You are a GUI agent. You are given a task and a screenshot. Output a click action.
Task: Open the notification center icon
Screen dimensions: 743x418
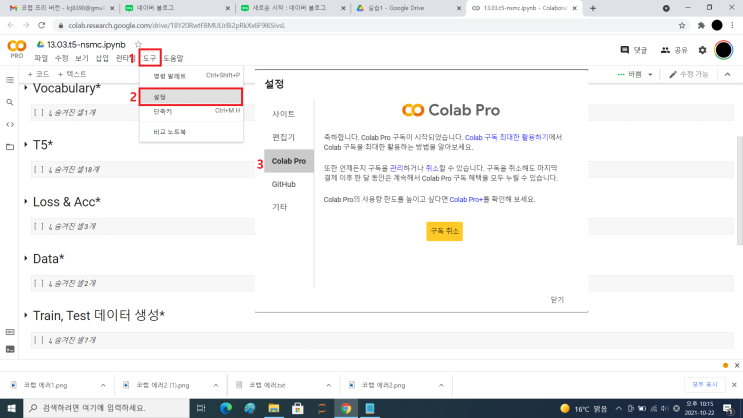click(728, 408)
